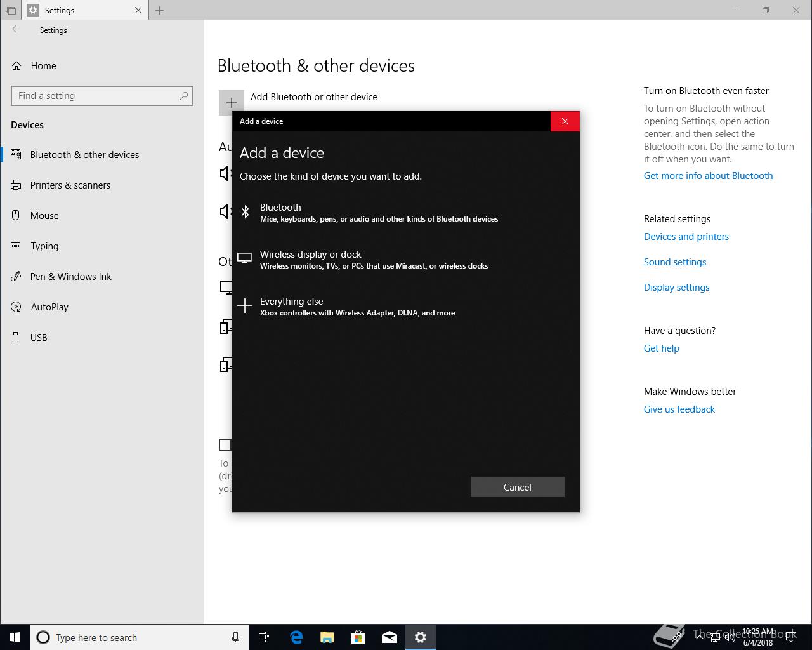
Task: Click the Everything else plus icon
Action: [x=245, y=306]
